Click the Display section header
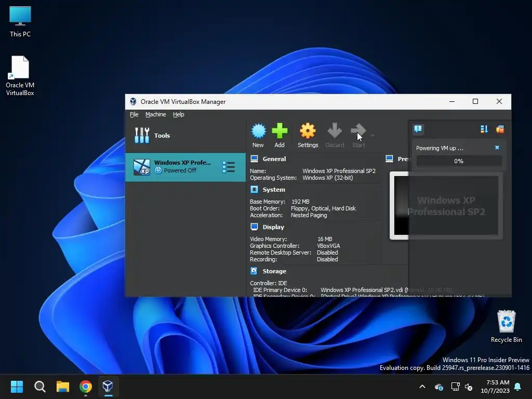This screenshot has height=399, width=532. 273,227
